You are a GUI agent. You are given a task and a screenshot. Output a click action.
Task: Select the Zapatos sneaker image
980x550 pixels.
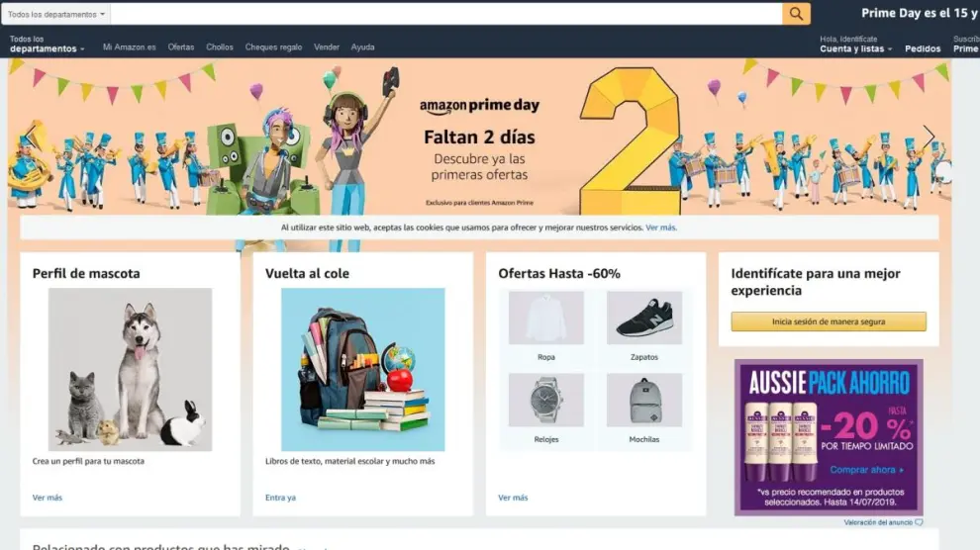point(643,318)
